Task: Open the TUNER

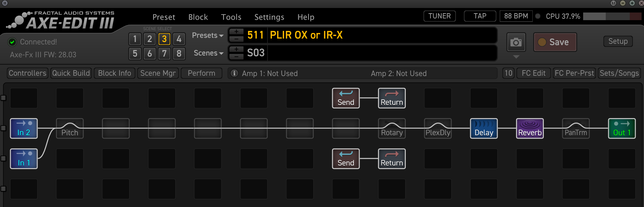Action: tap(439, 16)
